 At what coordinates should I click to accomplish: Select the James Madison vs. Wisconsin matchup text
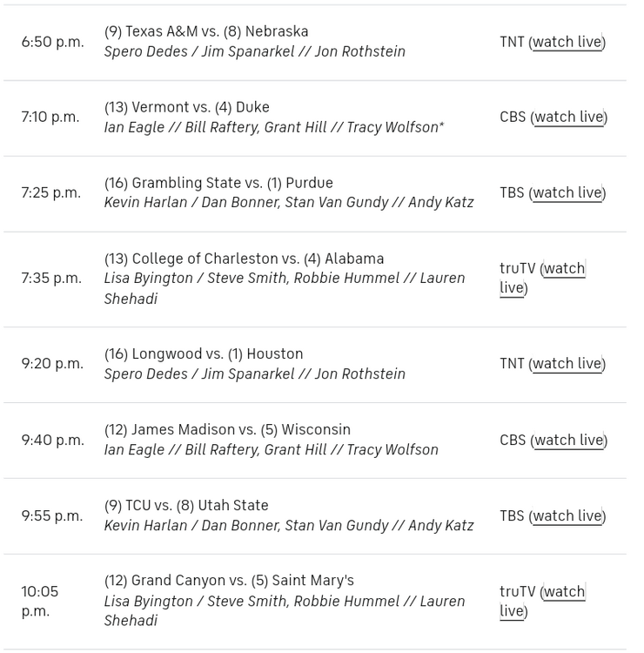click(227, 430)
